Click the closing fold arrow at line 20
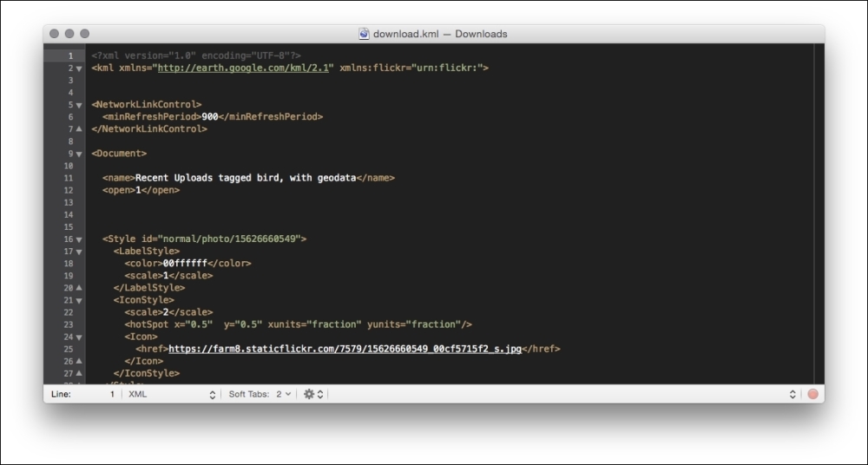 pyautogui.click(x=79, y=288)
